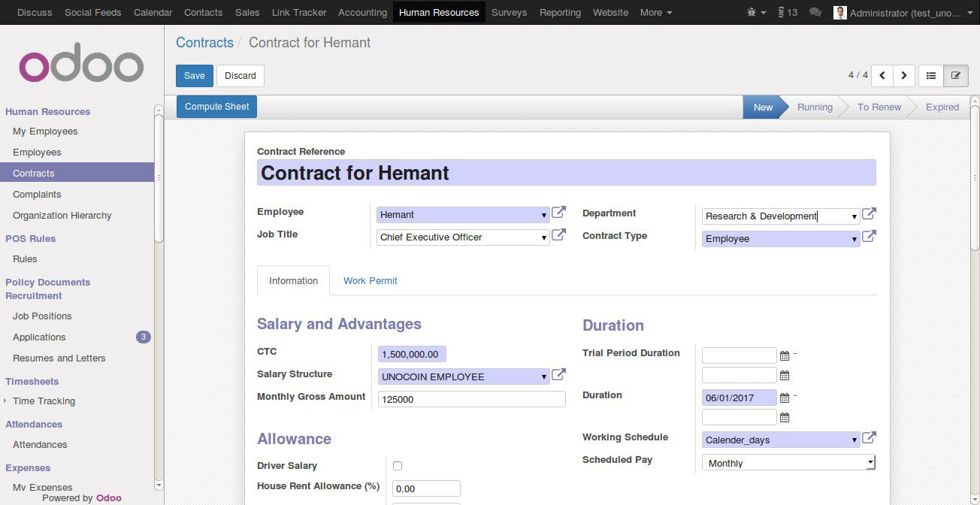Expand the Time Tracking sidebar item
This screenshot has height=505, width=980.
44,401
